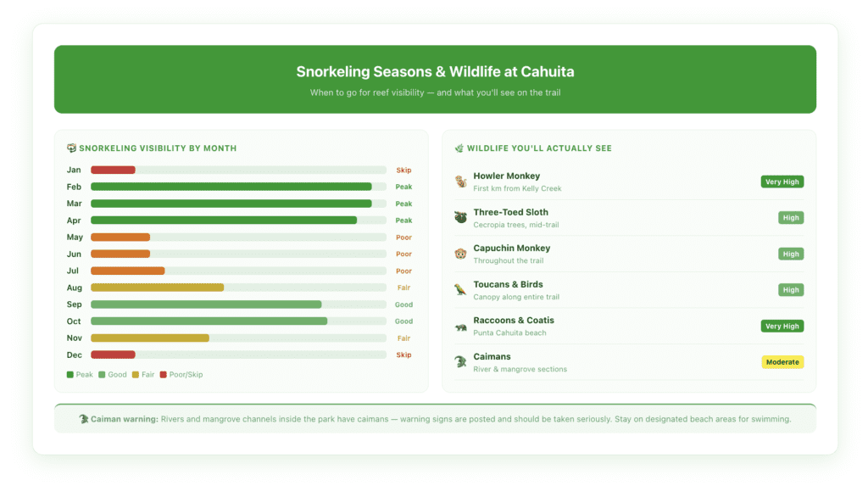Click the High badge for Three-Toed Sloth
868x486 pixels.
point(790,218)
